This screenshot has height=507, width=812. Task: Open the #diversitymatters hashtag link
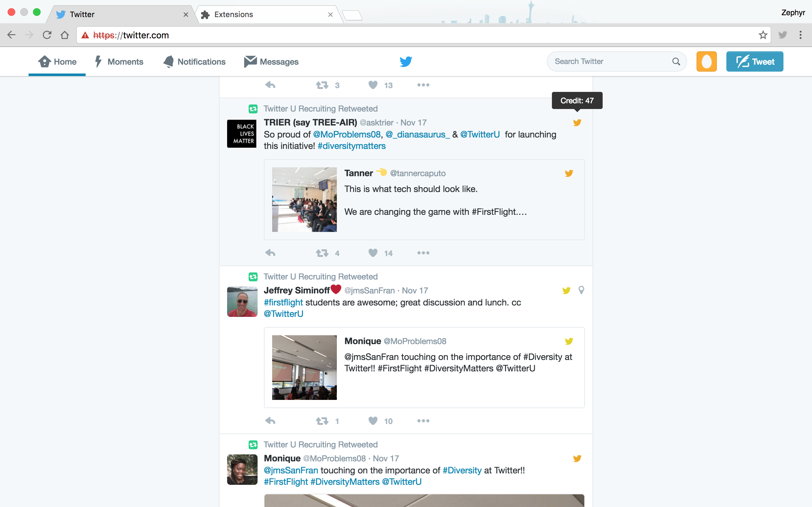pyautogui.click(x=351, y=146)
